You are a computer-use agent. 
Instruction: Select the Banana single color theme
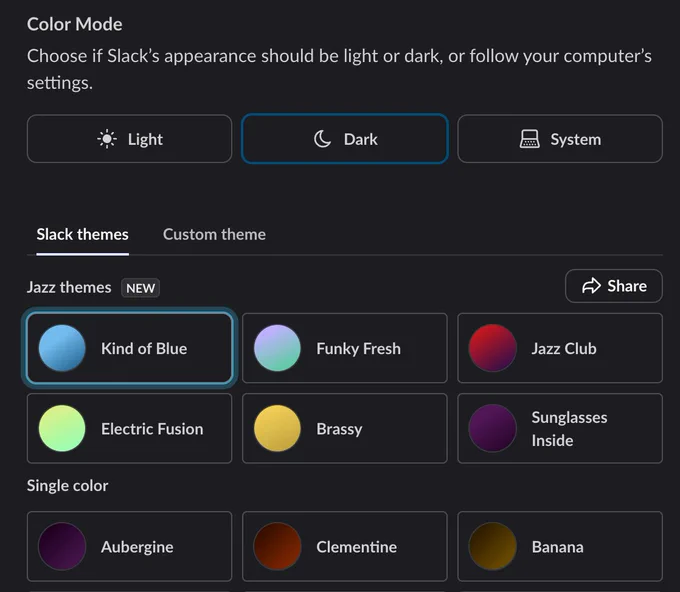560,546
